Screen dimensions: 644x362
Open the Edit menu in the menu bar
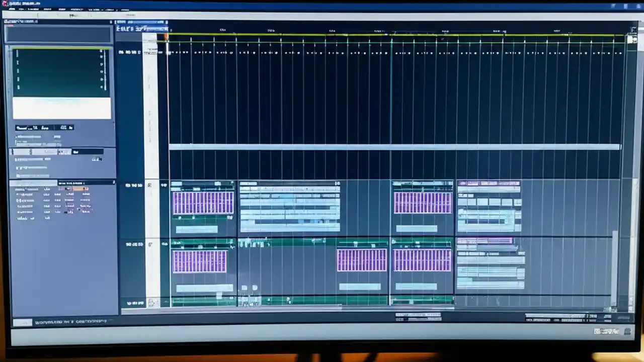coord(23,9)
